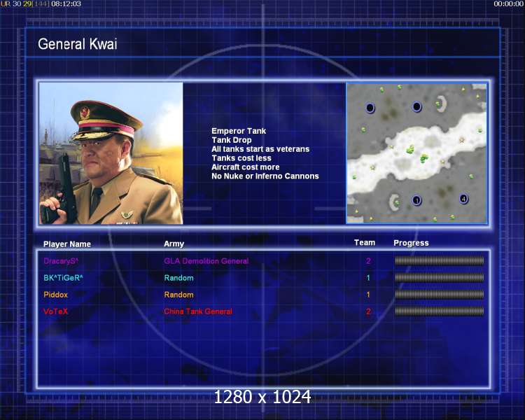525x420 pixels.
Task: Click the GLA Demolition General army entry
Action: click(206, 261)
